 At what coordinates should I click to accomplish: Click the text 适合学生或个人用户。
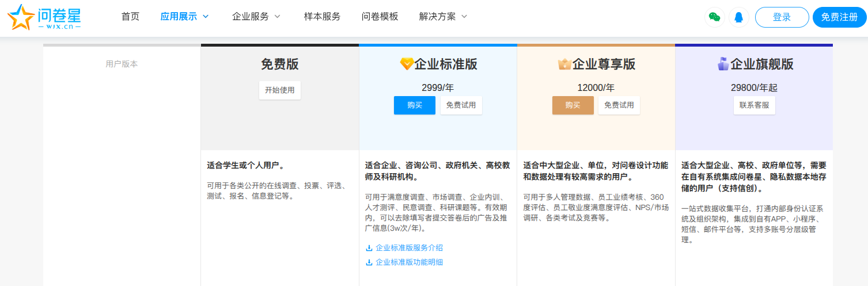[x=245, y=165]
